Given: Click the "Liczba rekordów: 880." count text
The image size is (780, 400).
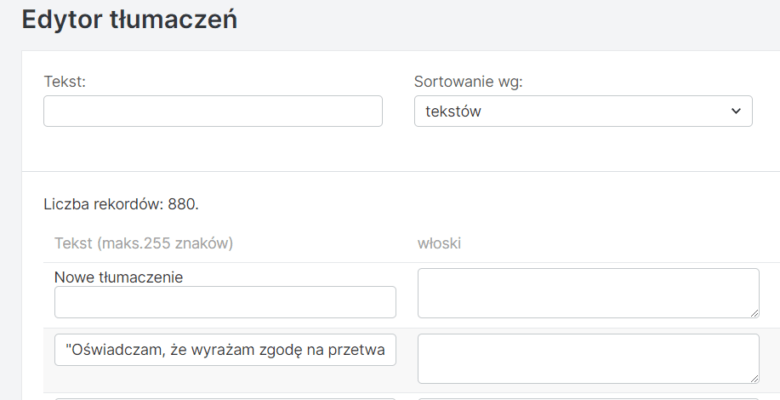Looking at the screenshot, I should (x=121, y=204).
